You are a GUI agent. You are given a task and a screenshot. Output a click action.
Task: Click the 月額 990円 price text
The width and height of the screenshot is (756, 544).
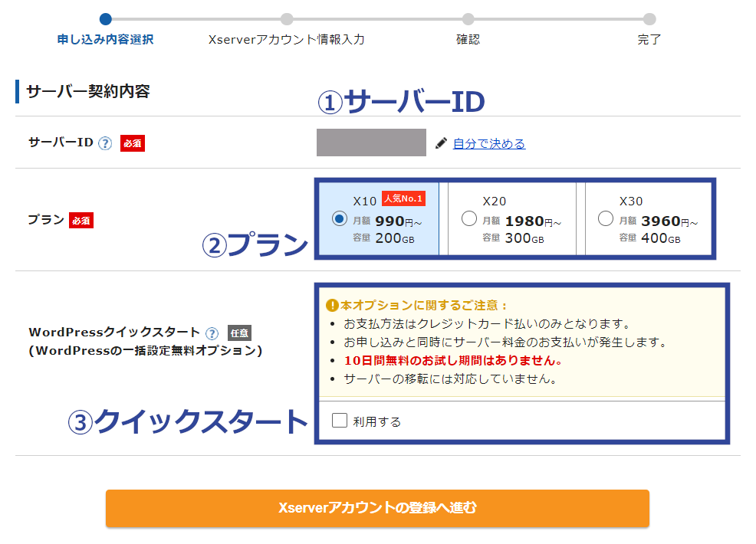click(387, 221)
